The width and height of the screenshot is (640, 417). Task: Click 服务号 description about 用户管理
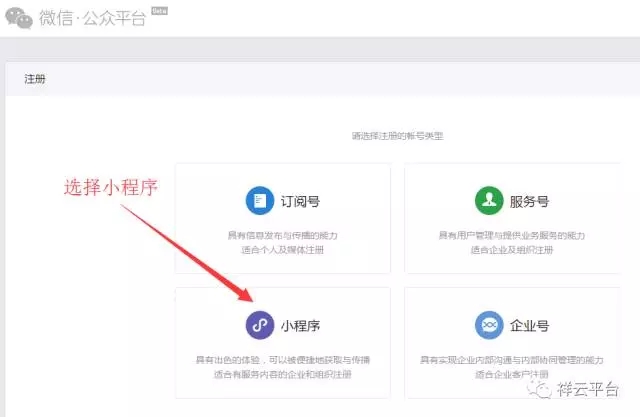click(x=512, y=235)
